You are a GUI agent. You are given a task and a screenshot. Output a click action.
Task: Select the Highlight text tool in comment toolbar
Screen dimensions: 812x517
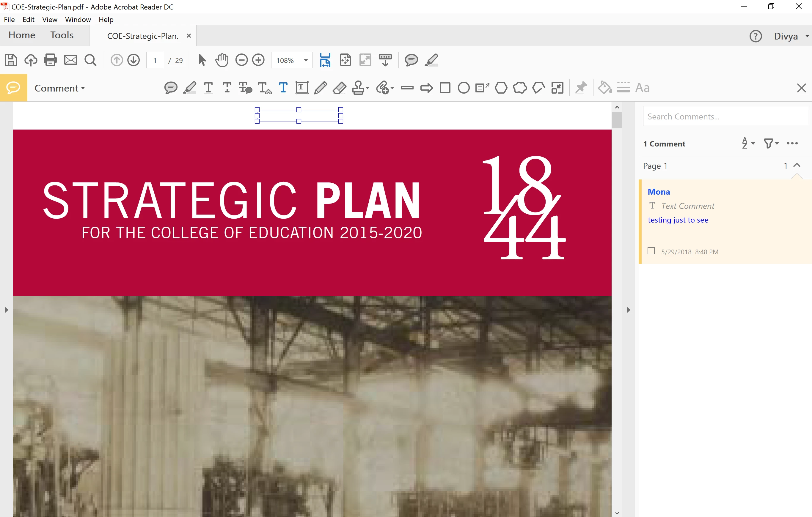click(x=190, y=88)
